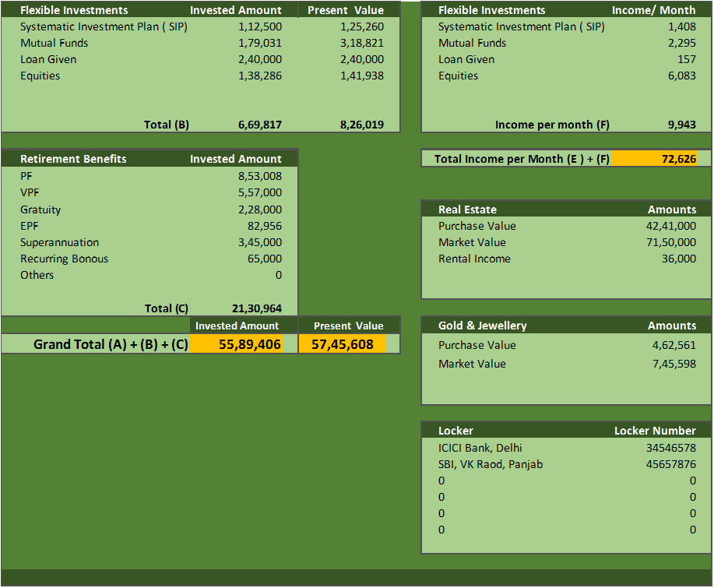The height and width of the screenshot is (588, 714).
Task: Select Mutual Funds monthly income 2,295
Action: (x=681, y=44)
